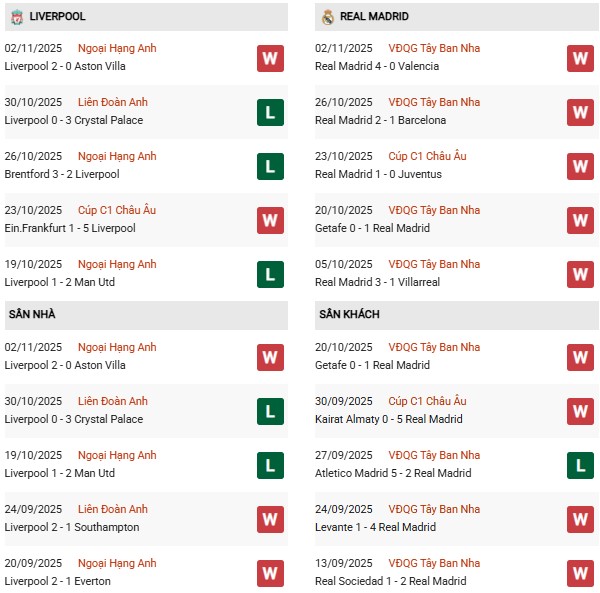Open Cúp C1 Châu Âu link above Juventus match

[429, 156]
